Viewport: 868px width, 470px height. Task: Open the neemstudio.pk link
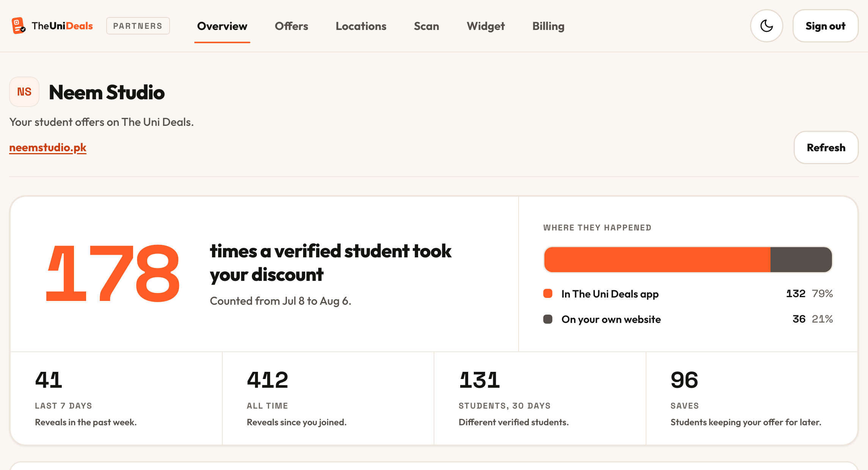[48, 147]
